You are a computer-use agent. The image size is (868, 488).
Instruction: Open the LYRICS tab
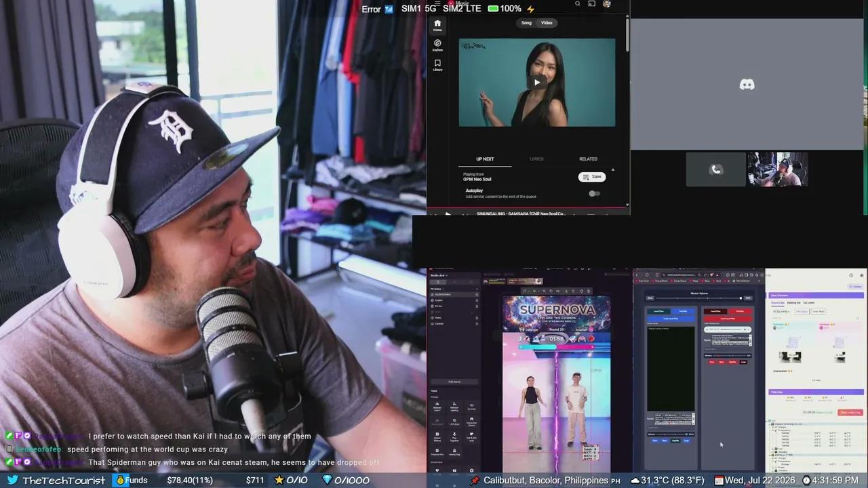click(536, 159)
